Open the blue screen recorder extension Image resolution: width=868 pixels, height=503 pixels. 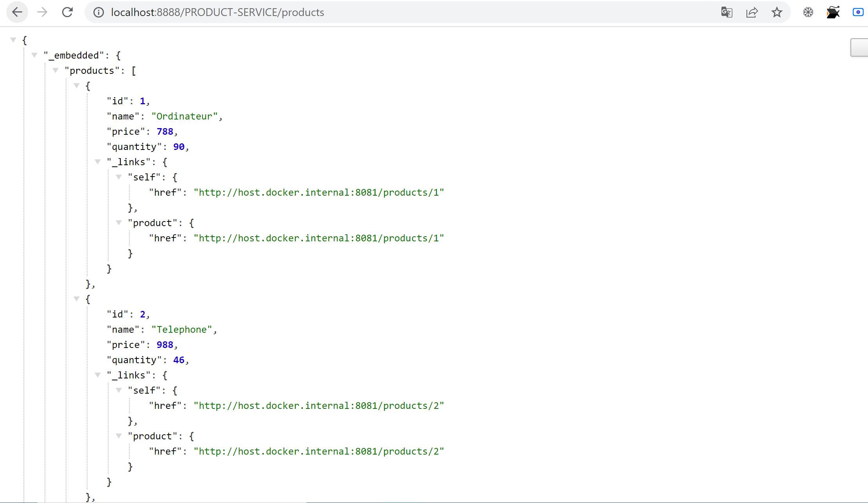pyautogui.click(x=858, y=12)
